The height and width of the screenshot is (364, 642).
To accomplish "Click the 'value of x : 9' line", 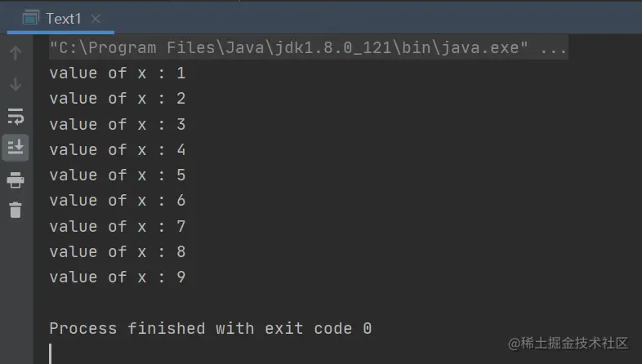I will (x=117, y=277).
